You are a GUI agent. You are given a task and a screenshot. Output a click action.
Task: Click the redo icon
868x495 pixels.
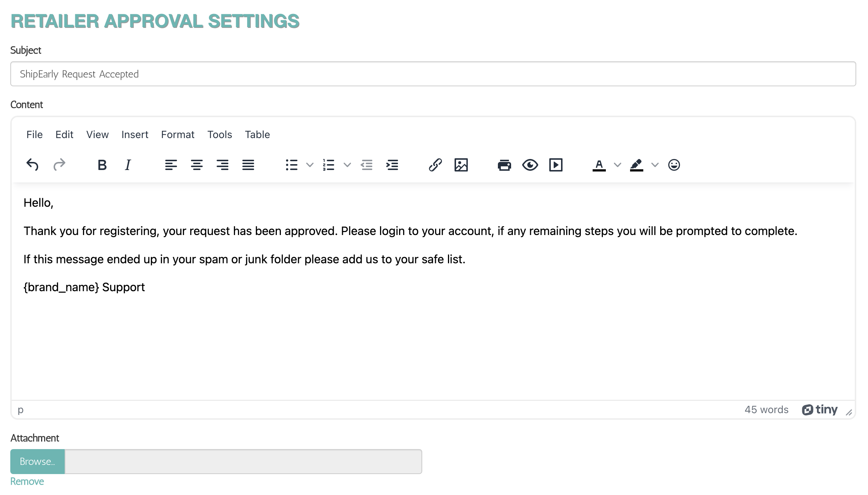coord(58,165)
